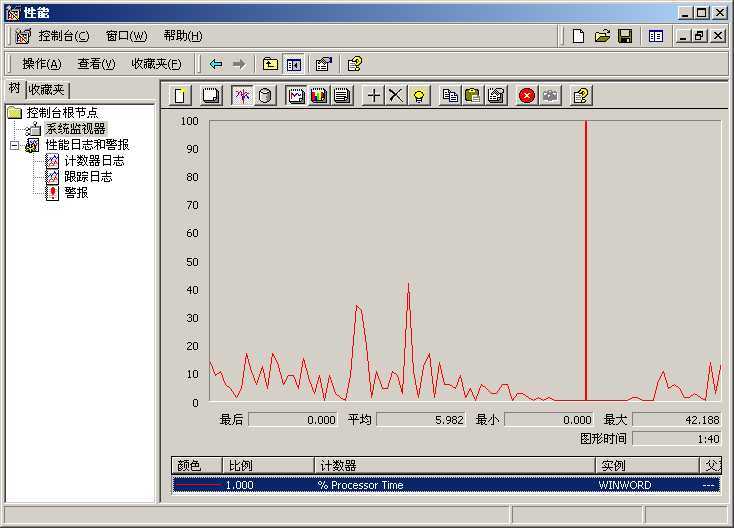Click the 1.000 scale cell
The image size is (734, 528).
tap(240, 485)
